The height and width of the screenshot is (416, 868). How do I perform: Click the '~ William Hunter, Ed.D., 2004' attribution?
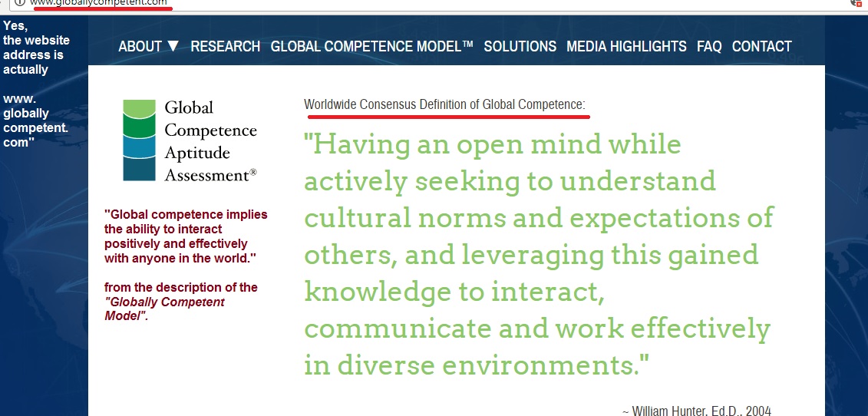[x=696, y=411]
